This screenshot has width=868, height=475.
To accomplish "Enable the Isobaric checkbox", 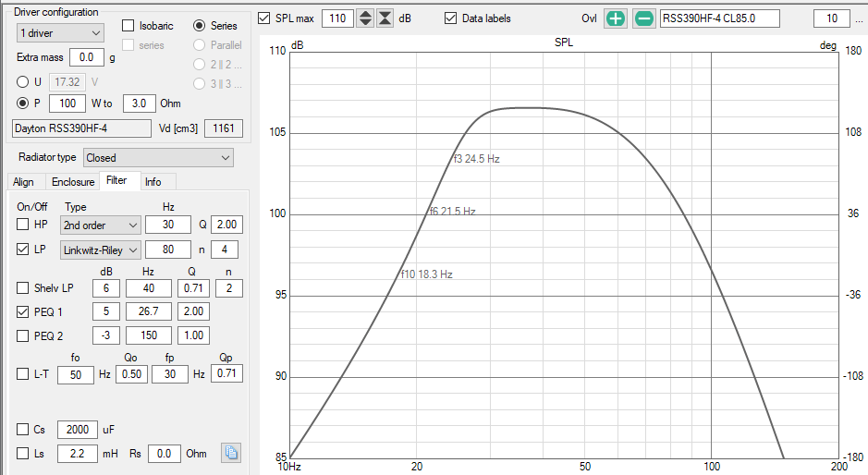I will pyautogui.click(x=128, y=26).
